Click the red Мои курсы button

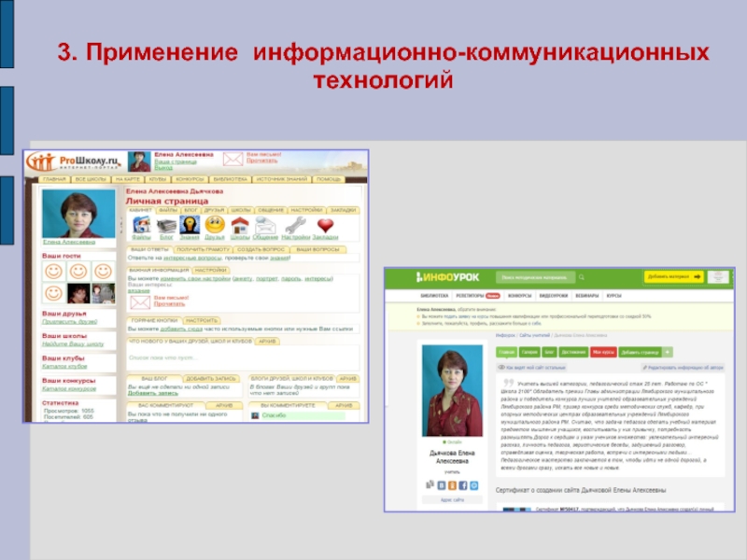click(603, 353)
